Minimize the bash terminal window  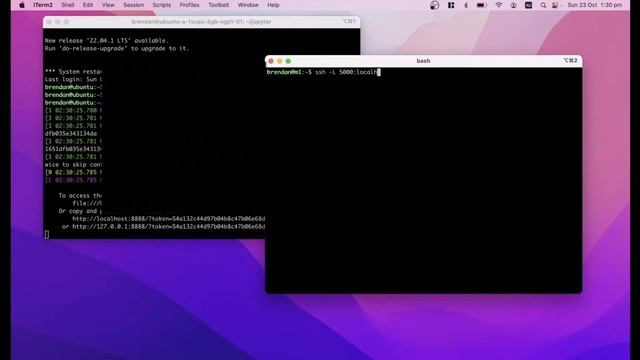tap(280, 61)
